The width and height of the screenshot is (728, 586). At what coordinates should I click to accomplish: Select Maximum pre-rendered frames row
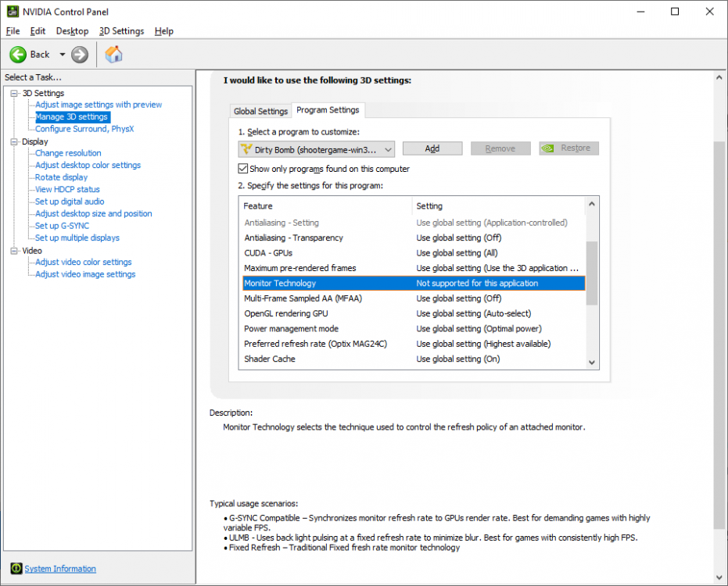413,268
